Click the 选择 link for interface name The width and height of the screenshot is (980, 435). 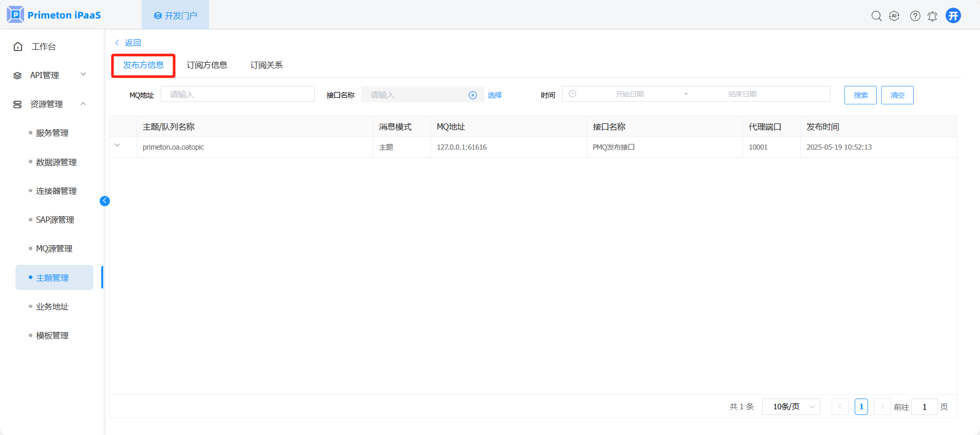coord(495,95)
